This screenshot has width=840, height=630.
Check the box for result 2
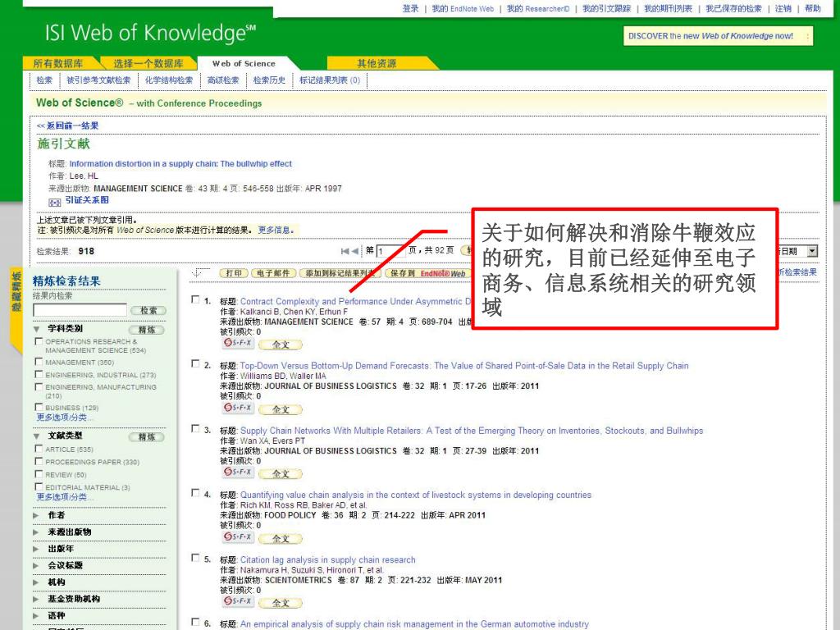pos(195,363)
